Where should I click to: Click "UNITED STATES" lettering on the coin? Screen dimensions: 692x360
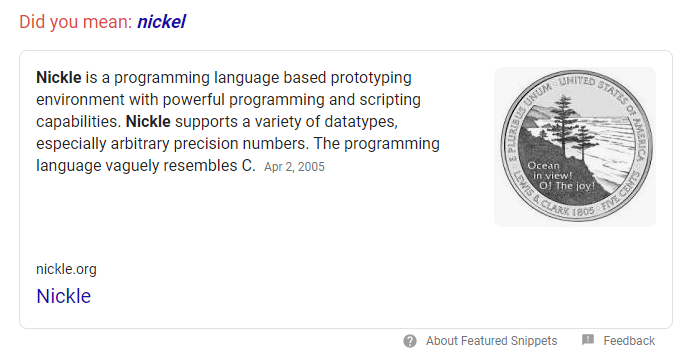pos(593,89)
